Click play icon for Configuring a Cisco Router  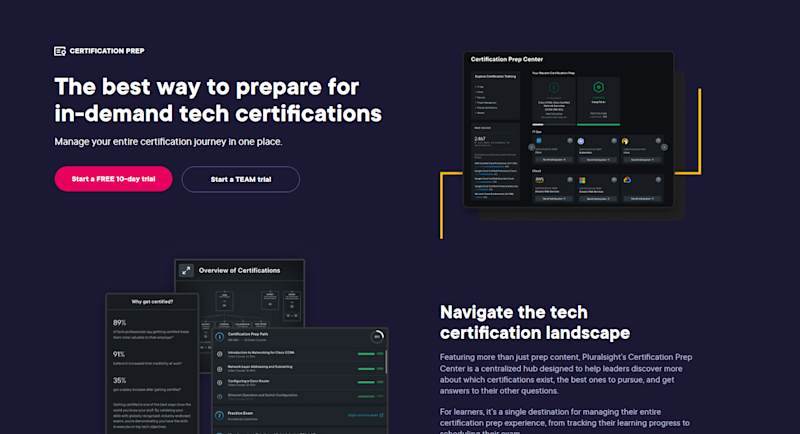[219, 382]
